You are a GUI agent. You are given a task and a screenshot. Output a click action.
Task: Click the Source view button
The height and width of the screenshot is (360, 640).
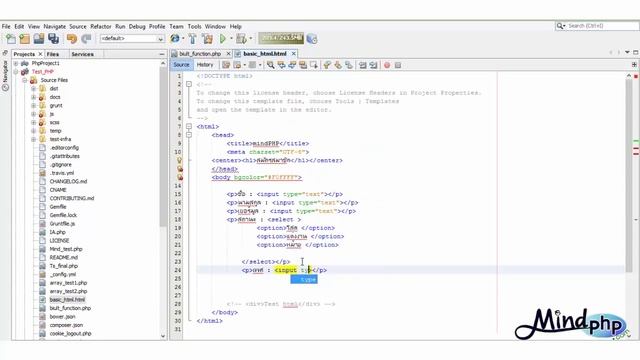pos(181,65)
